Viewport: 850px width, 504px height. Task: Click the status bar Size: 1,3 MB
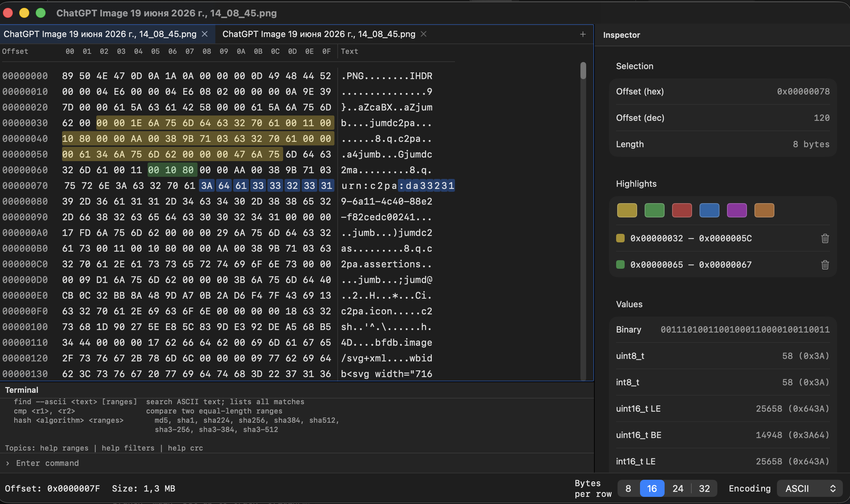point(144,489)
